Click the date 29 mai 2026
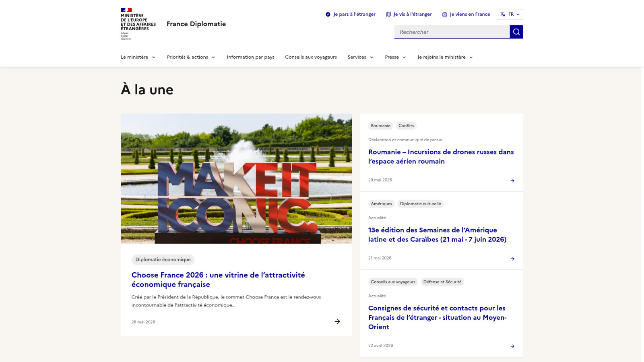Image resolution: width=644 pixels, height=362 pixels. tap(380, 180)
